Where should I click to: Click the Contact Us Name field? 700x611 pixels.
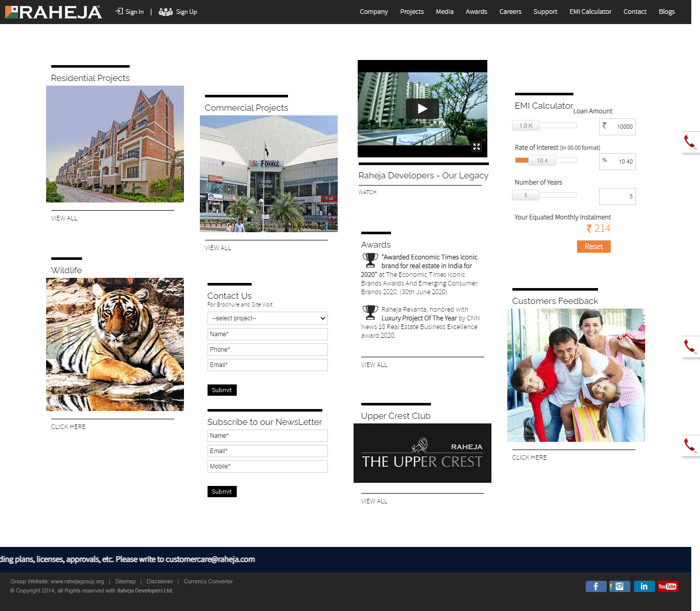click(x=267, y=334)
